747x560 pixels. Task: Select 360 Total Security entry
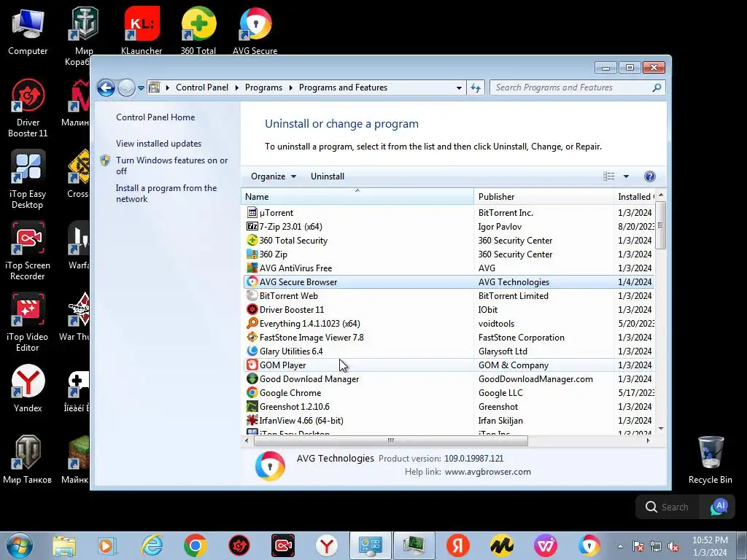tap(449, 241)
